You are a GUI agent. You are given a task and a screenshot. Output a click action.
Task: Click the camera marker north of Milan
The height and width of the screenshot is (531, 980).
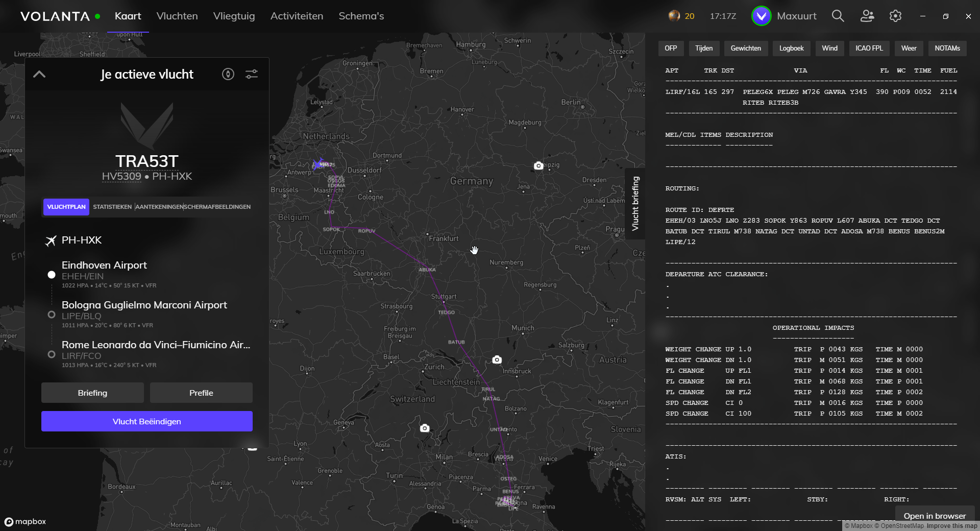(x=425, y=428)
